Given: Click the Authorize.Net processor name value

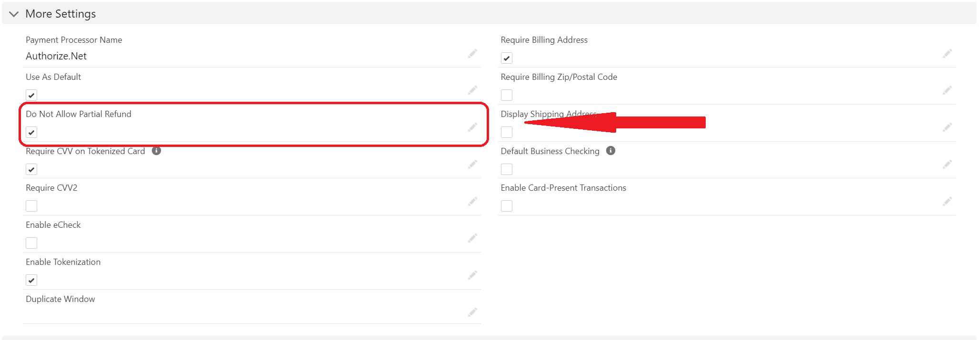Looking at the screenshot, I should click(56, 56).
